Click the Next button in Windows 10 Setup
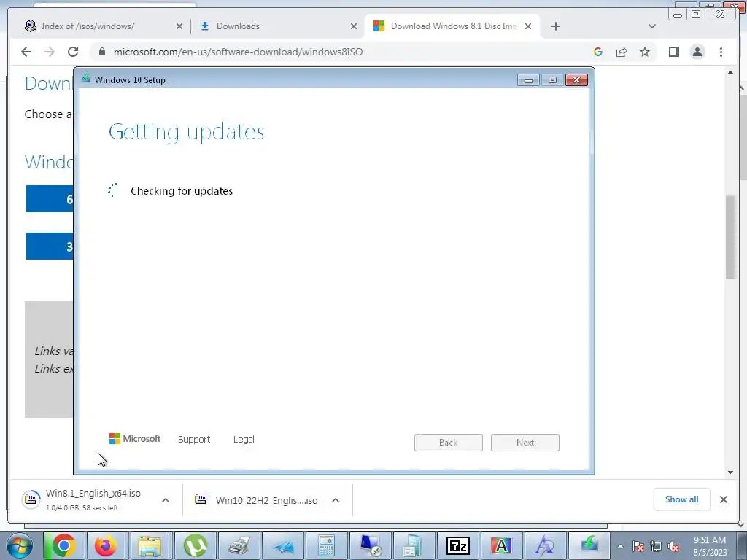The image size is (747, 560). 525,443
